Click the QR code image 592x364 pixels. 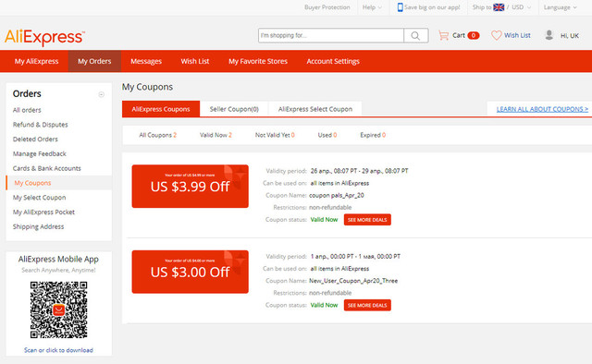pyautogui.click(x=58, y=309)
